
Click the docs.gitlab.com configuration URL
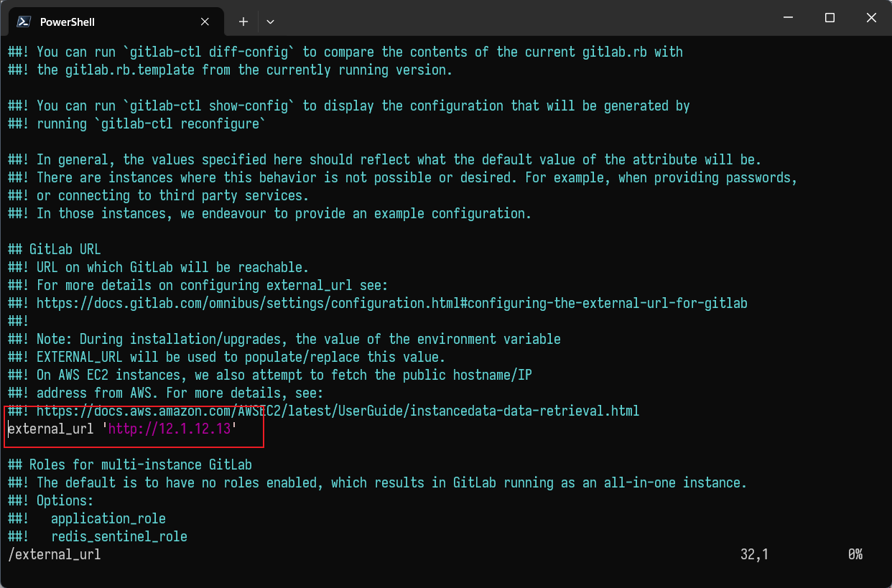pyautogui.click(x=392, y=304)
